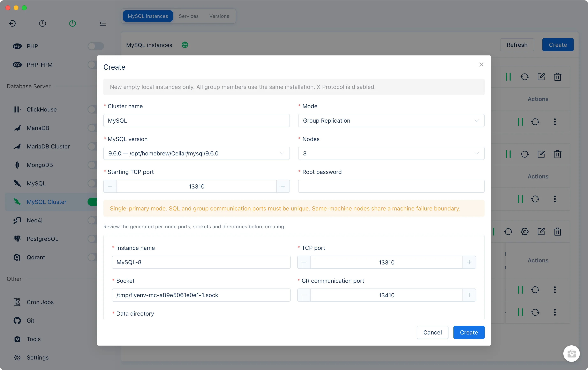Viewport: 588px width, 370px height.
Task: Click the PHP-FPM sidebar icon
Action: click(17, 65)
